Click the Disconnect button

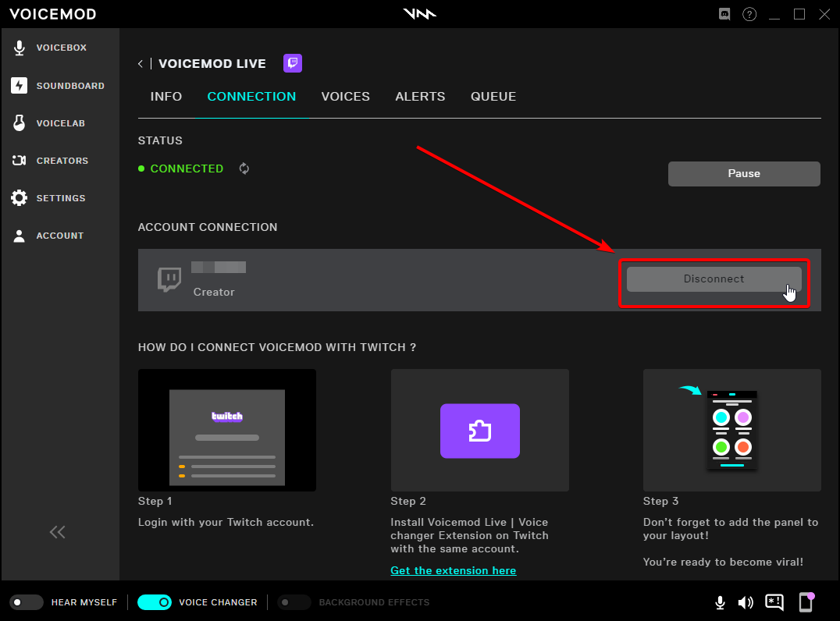coord(714,279)
